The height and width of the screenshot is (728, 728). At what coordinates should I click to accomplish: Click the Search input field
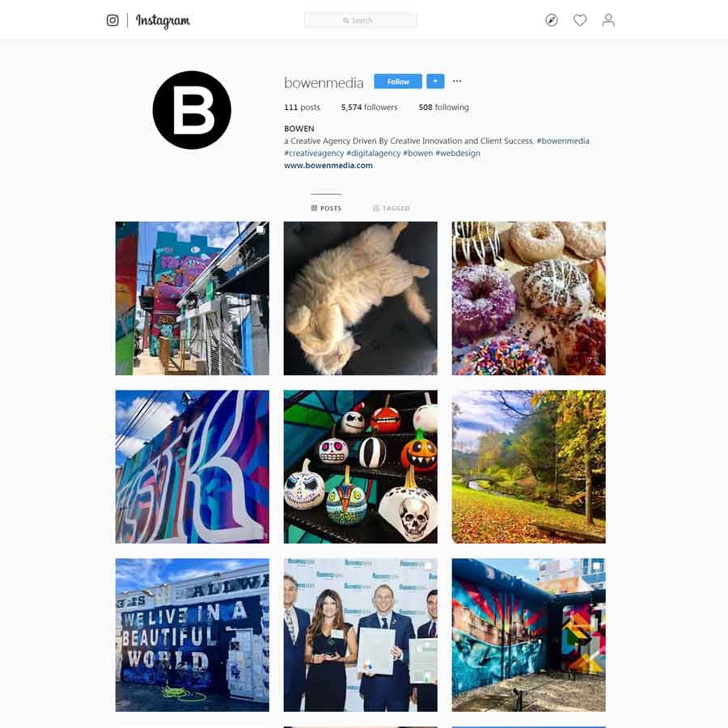(360, 20)
